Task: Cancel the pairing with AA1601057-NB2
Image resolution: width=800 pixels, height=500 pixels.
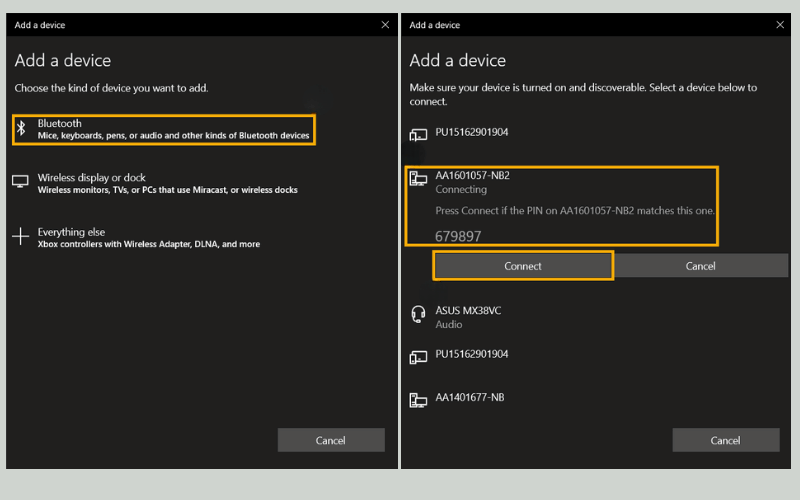Action: pos(701,266)
